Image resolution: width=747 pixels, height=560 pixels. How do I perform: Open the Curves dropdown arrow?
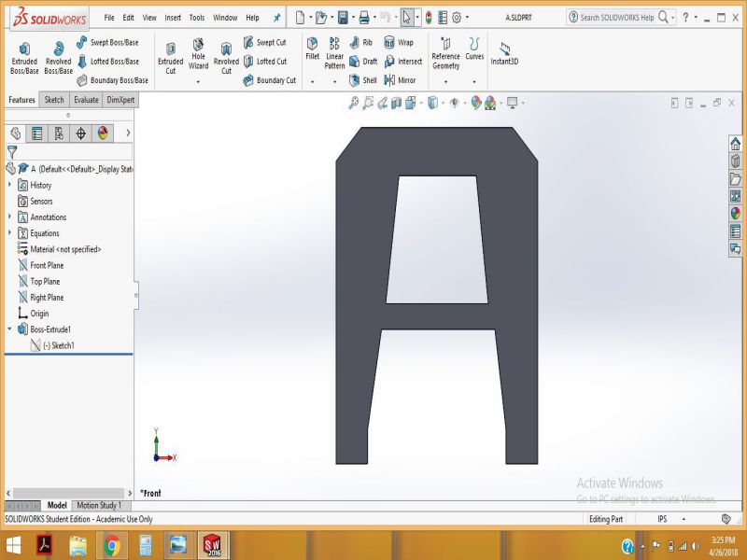pos(474,82)
